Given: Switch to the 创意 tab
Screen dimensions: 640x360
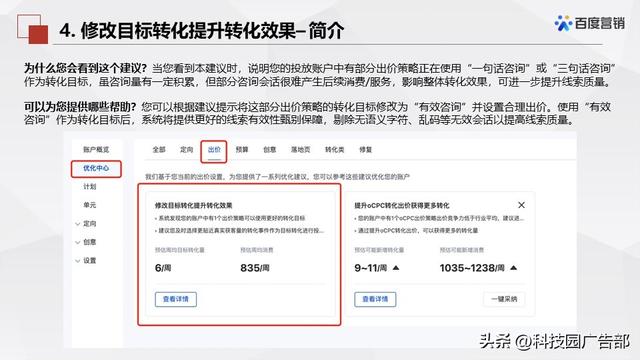Looking at the screenshot, I should pos(269,150).
